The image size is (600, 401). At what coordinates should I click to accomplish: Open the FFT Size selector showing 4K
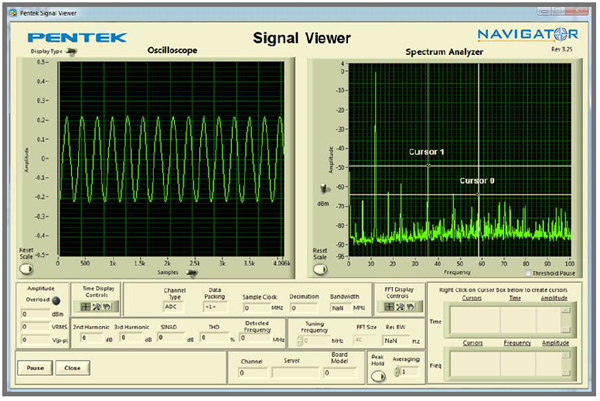(366, 341)
